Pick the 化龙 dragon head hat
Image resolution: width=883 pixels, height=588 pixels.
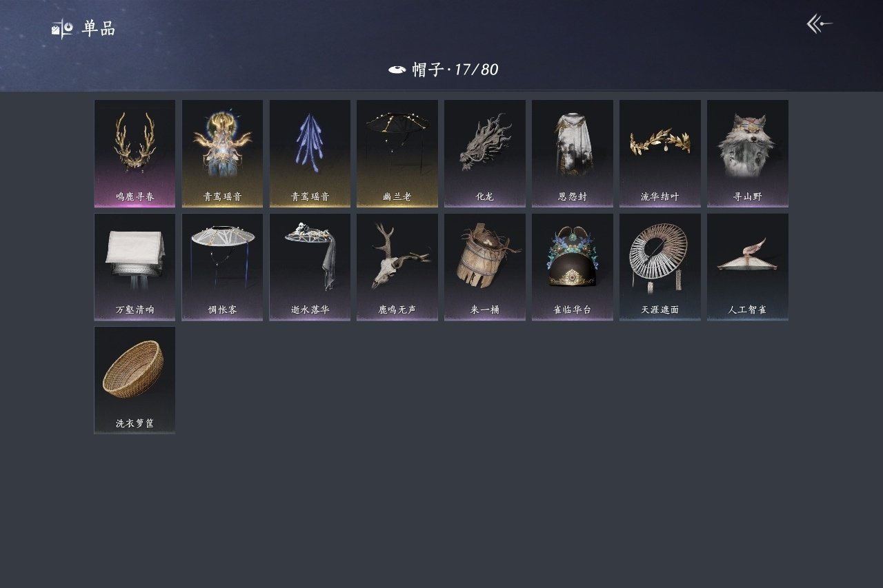pyautogui.click(x=485, y=154)
